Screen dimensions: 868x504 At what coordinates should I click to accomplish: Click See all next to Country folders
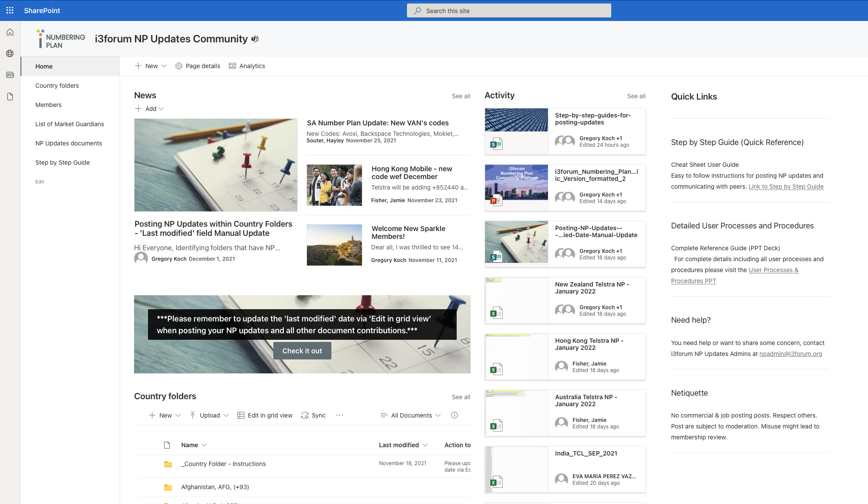coord(461,397)
